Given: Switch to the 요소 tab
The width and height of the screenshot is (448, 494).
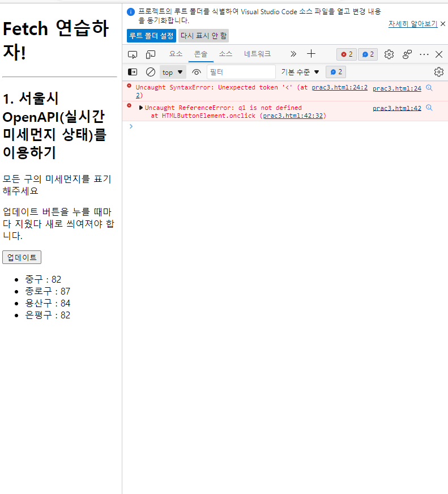Looking at the screenshot, I should point(176,54).
